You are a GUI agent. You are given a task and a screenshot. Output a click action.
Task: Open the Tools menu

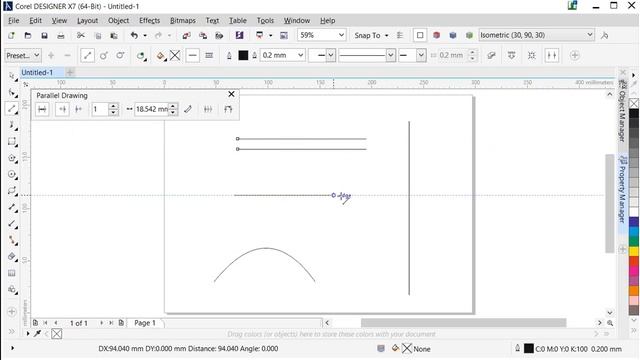(x=265, y=20)
